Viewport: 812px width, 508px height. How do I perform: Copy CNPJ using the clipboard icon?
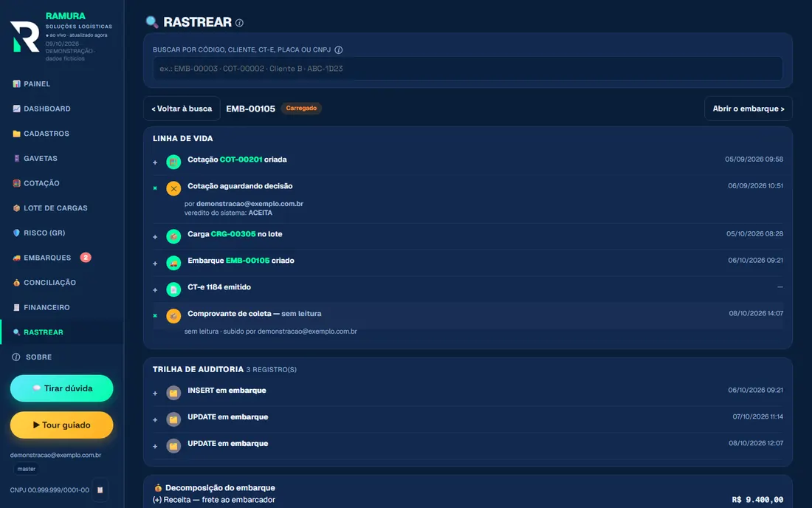(x=100, y=490)
